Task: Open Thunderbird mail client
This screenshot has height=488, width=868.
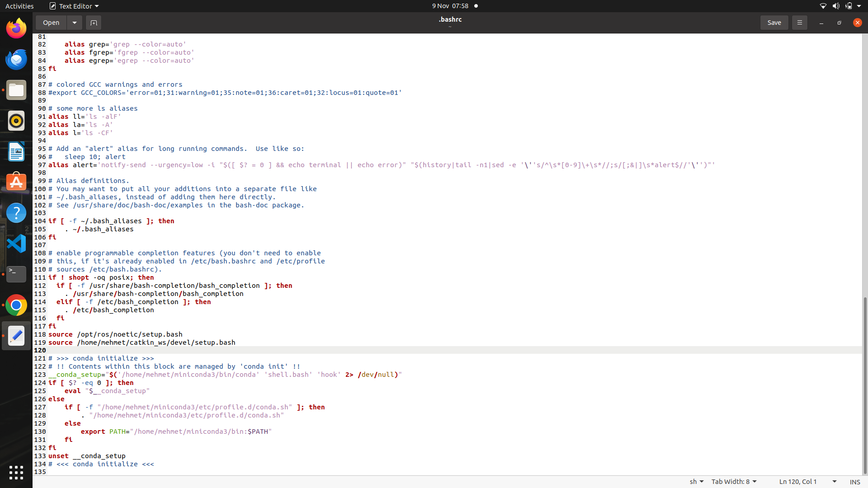Action: (x=16, y=59)
